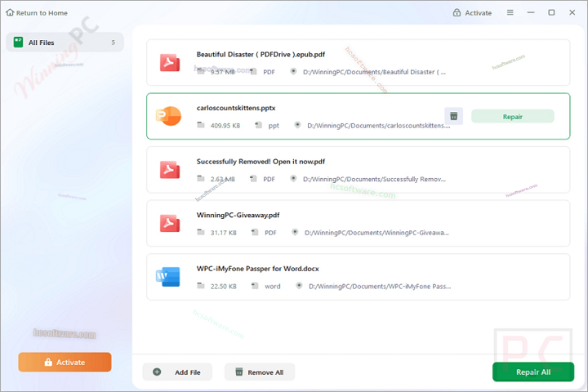
Task: Open the hamburger menu in title bar
Action: click(x=510, y=12)
